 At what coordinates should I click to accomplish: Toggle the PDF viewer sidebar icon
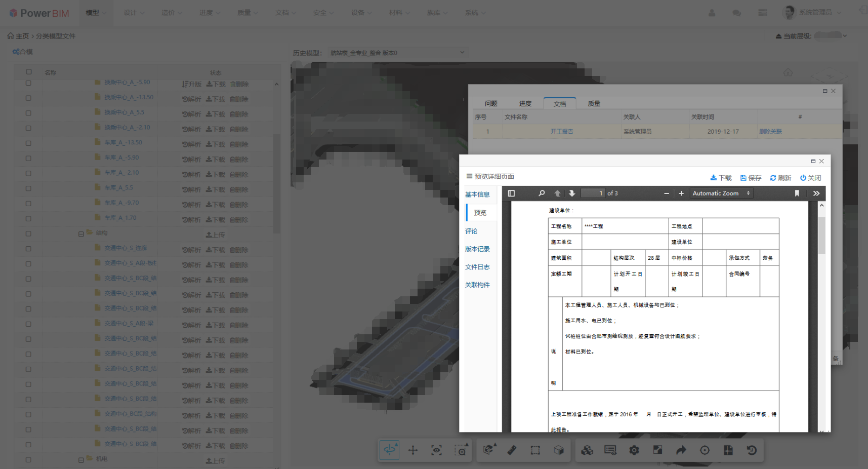click(x=511, y=193)
